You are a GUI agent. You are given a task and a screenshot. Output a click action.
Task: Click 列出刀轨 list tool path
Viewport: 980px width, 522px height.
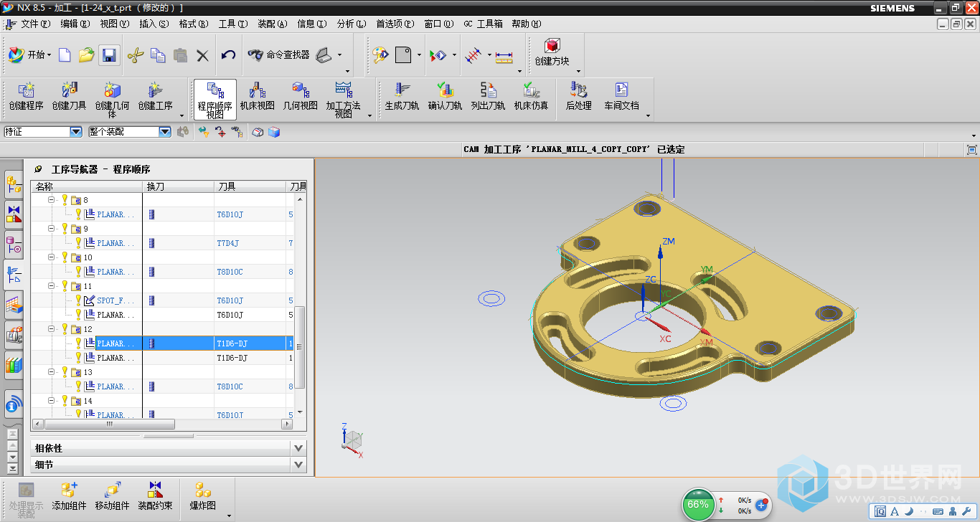click(x=489, y=96)
